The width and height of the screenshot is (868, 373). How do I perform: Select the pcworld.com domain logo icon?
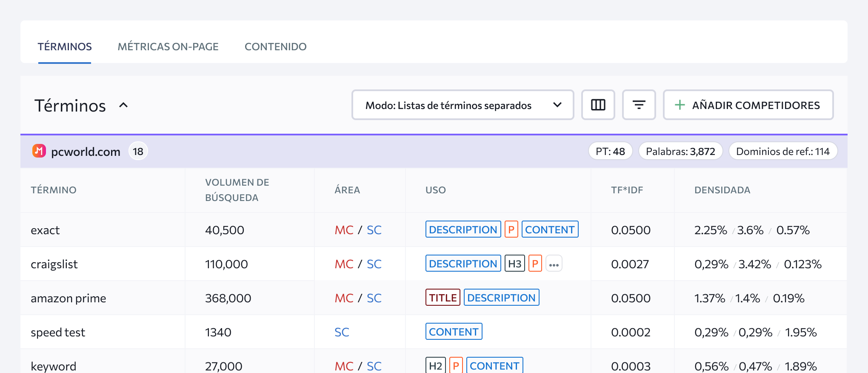39,151
